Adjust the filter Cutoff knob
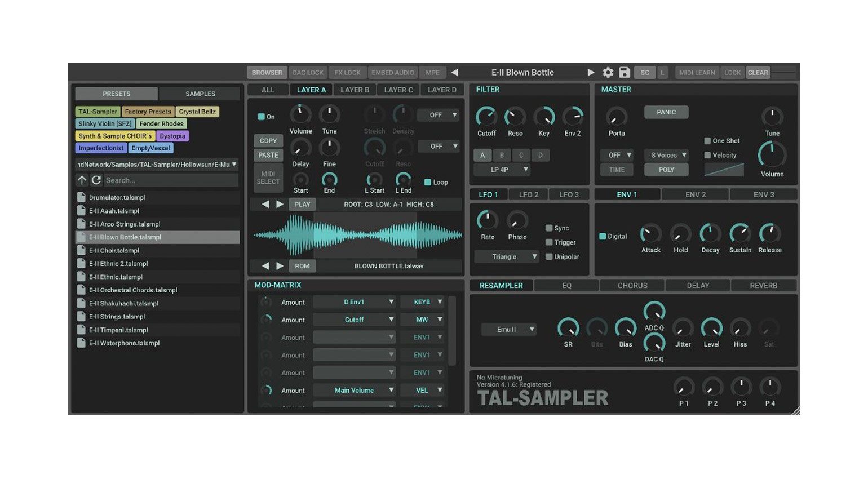 point(486,117)
